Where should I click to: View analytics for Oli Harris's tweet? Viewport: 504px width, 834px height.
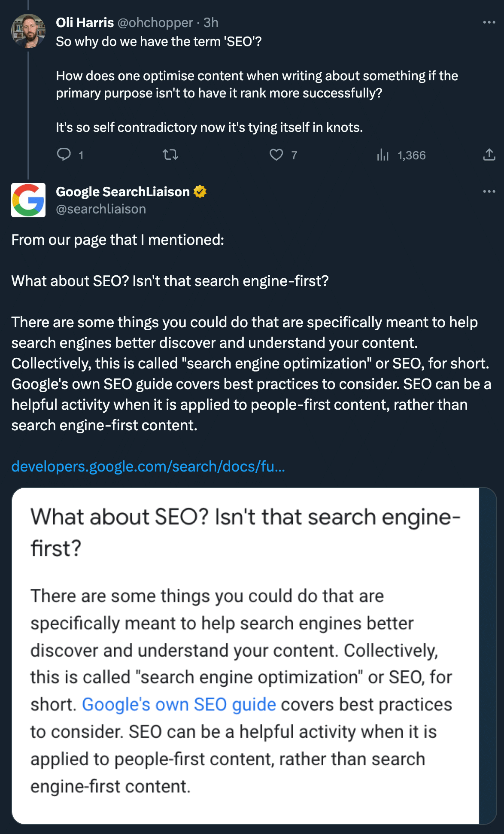383,155
